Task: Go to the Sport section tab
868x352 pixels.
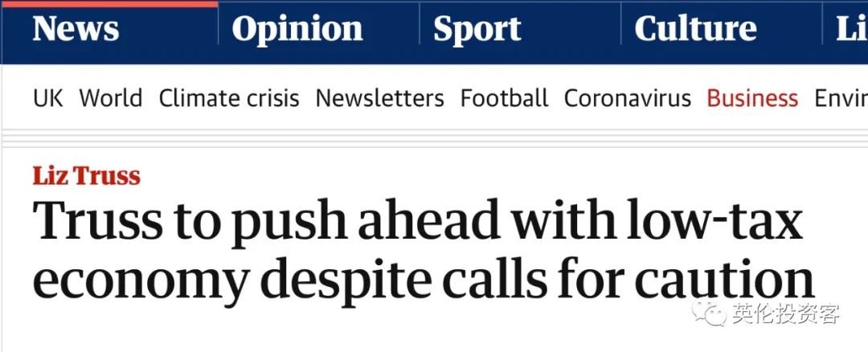Action: 477,30
